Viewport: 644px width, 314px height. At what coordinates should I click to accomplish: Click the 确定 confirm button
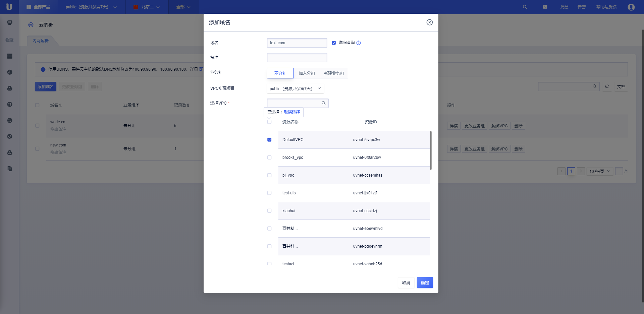coord(425,282)
